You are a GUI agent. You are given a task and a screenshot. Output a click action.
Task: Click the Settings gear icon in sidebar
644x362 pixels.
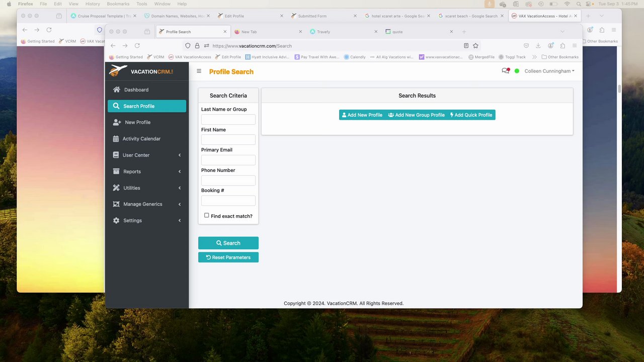(116, 220)
